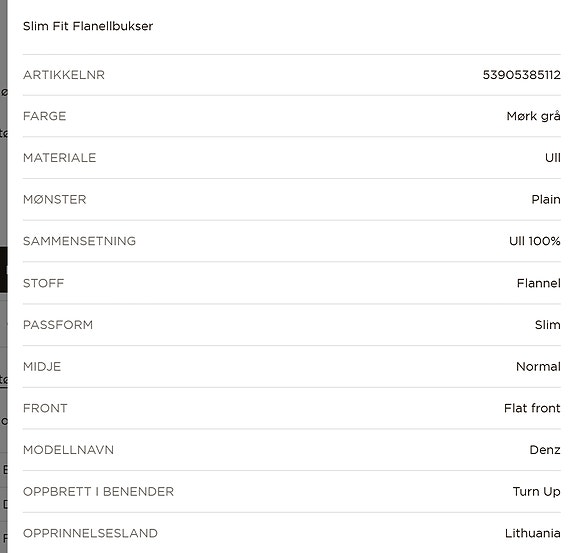Select the Ull 100% composition value
This screenshot has height=553, width=575.
[x=534, y=241]
